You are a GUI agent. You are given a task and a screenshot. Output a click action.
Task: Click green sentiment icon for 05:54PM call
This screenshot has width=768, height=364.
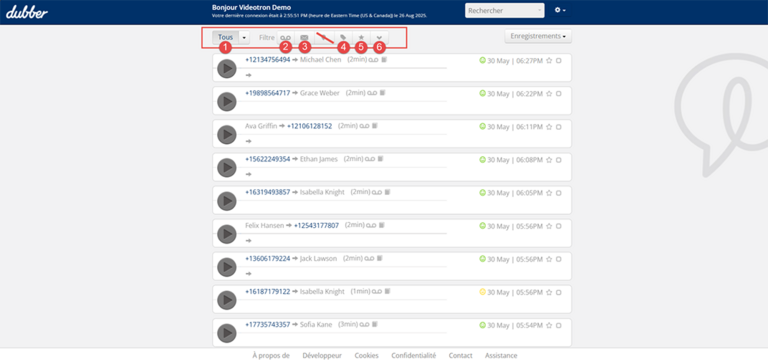[x=482, y=325]
